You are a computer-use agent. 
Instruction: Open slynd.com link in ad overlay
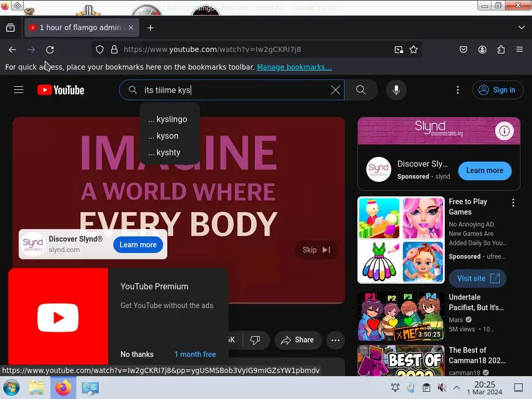64,250
